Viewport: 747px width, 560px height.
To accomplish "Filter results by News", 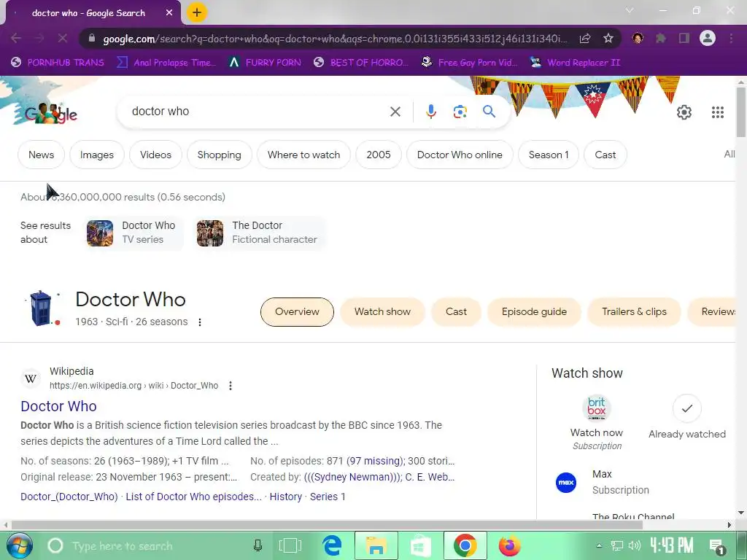I will pos(41,155).
